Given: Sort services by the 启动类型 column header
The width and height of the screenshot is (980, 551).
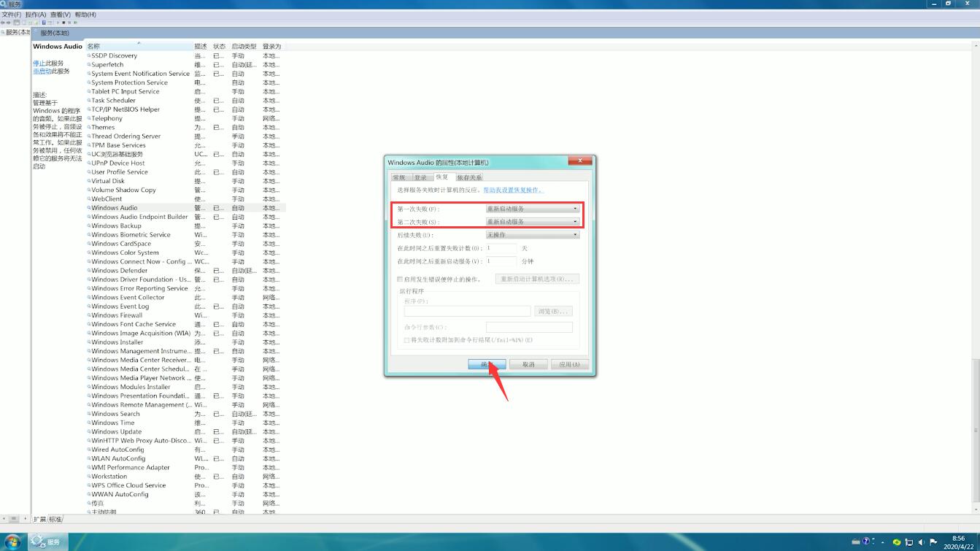Looking at the screenshot, I should tap(244, 46).
